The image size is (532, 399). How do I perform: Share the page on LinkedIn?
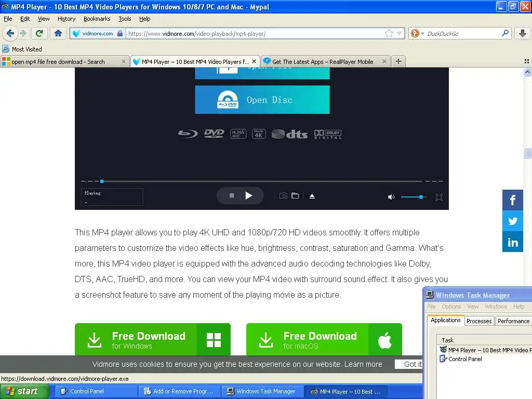512,242
